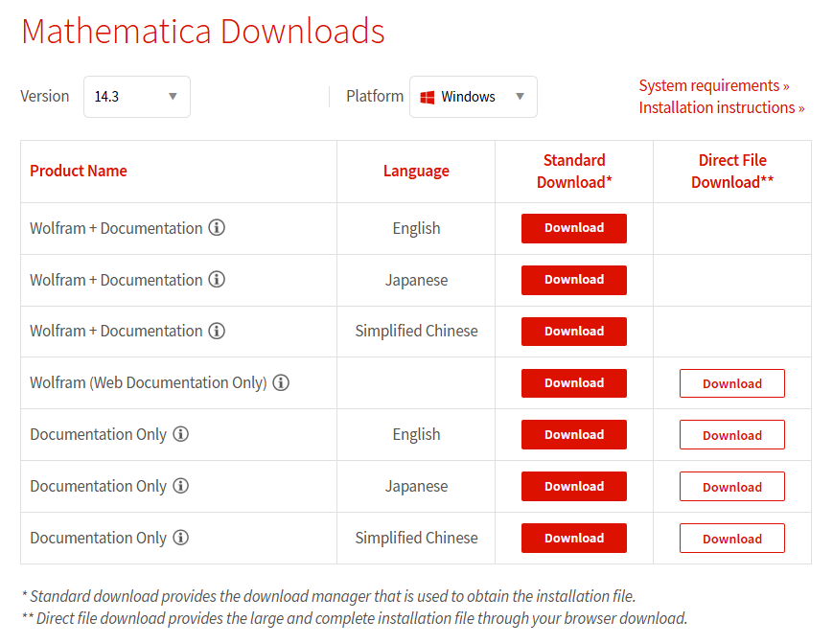The width and height of the screenshot is (833, 644).
Task: Open info icon for Wolfram (Web Documentation Only)
Action: pyautogui.click(x=281, y=382)
